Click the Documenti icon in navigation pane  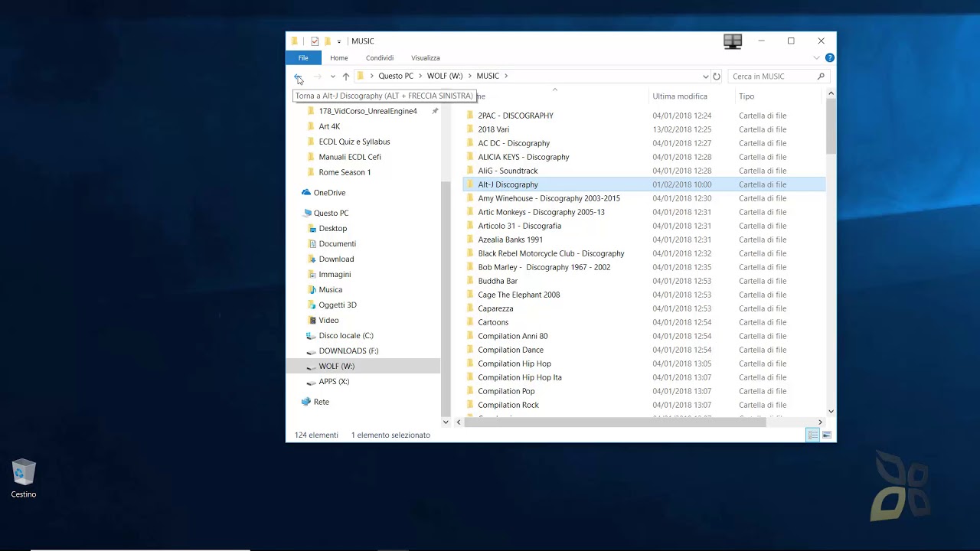click(312, 244)
